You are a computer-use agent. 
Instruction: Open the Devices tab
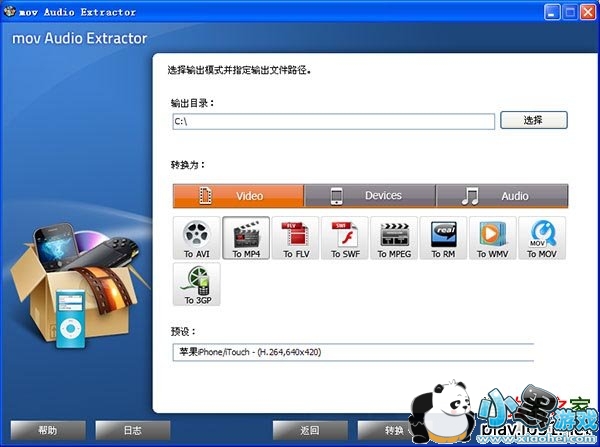click(370, 196)
